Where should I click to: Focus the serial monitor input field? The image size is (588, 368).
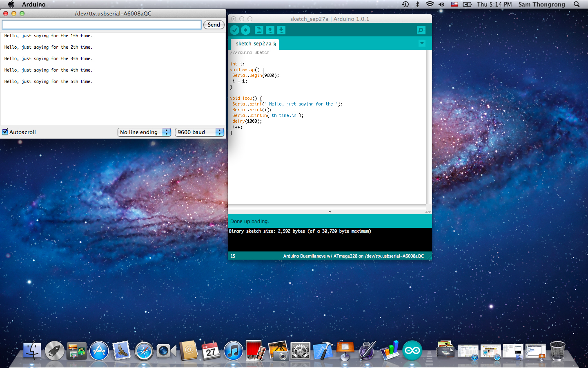[x=102, y=25]
